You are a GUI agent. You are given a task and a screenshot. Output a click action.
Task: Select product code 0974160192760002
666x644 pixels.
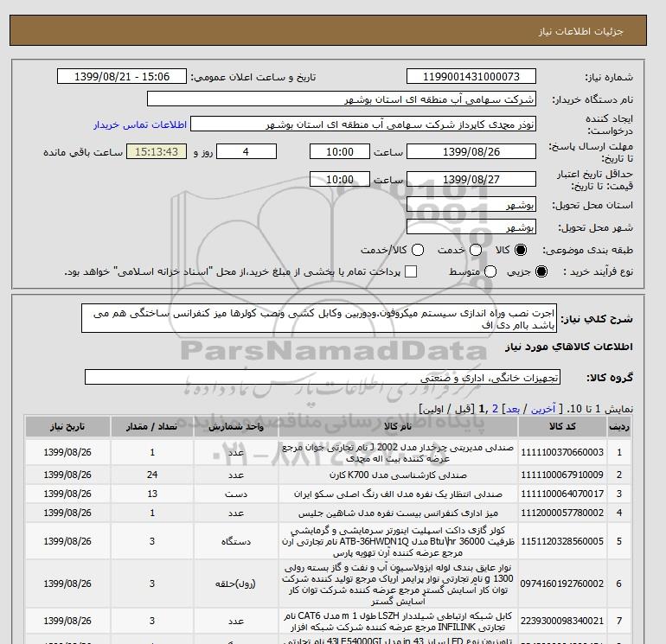click(x=562, y=583)
